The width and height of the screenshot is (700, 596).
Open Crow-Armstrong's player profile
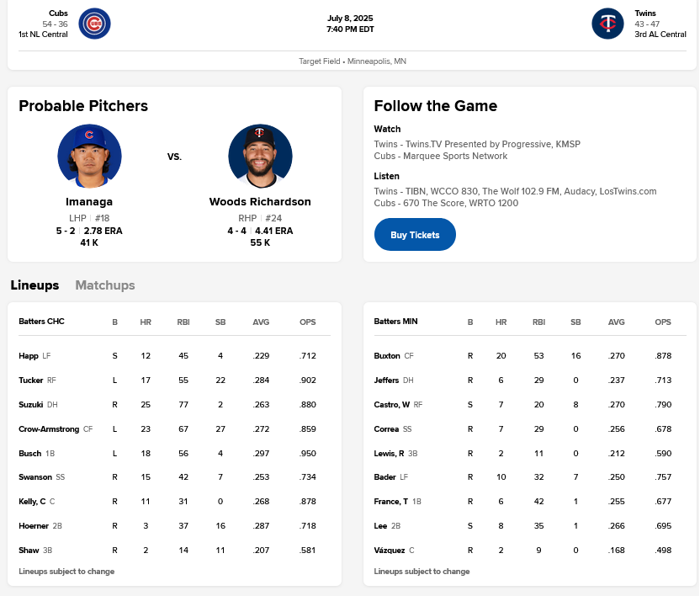coord(49,429)
